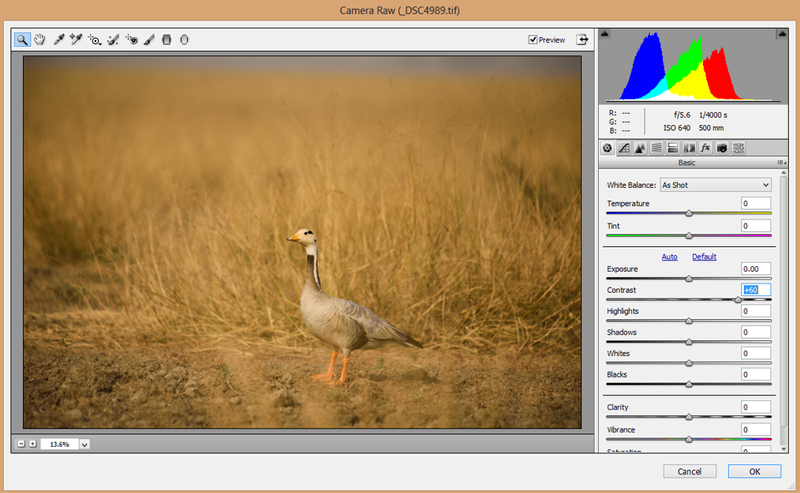The image size is (800, 493).
Task: Uncheck the Preview checkbox
Action: pos(533,40)
